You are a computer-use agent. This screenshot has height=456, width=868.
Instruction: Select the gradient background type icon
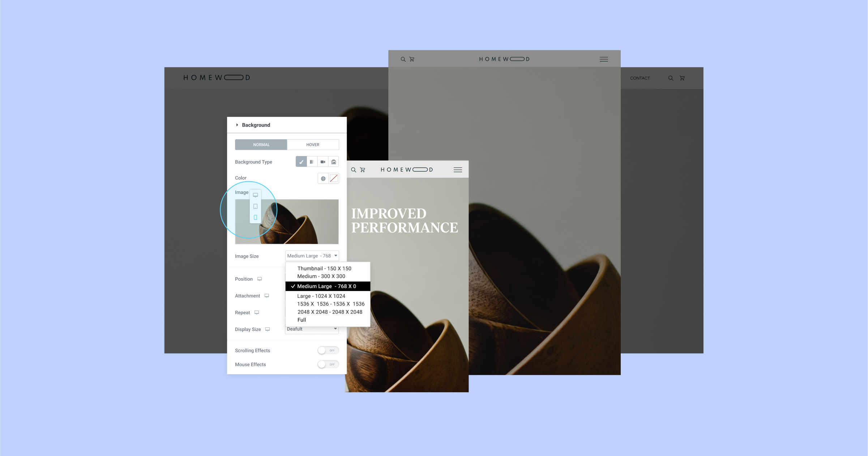click(x=312, y=161)
